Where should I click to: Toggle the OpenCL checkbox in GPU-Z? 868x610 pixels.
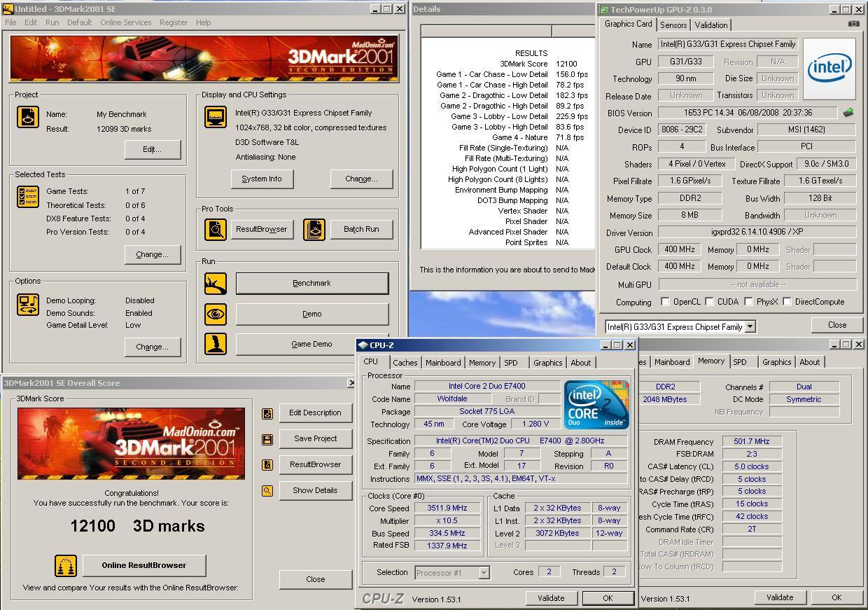[665, 302]
